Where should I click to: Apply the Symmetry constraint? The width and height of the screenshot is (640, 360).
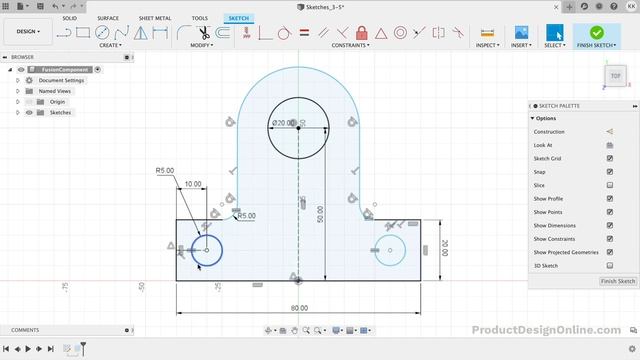[438, 33]
